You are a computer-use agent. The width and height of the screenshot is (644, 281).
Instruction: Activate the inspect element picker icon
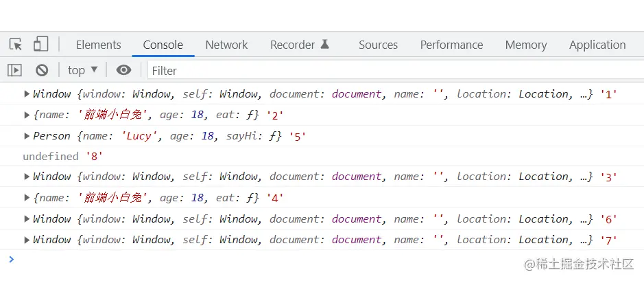pos(16,45)
